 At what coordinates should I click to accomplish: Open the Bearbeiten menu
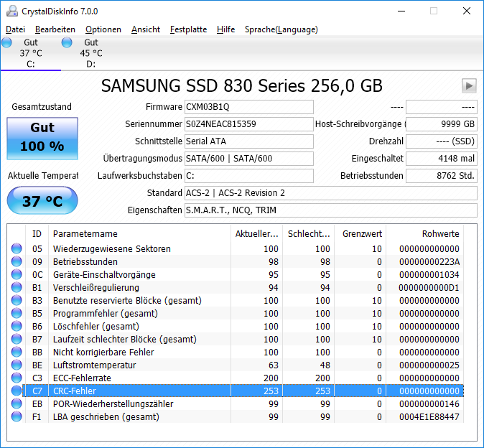click(55, 29)
